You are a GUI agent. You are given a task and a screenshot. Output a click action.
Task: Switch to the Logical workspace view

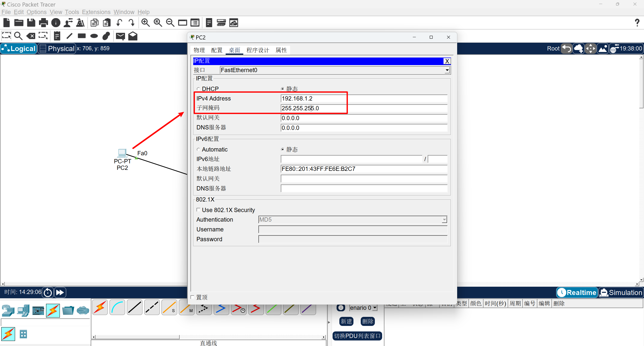pos(19,48)
